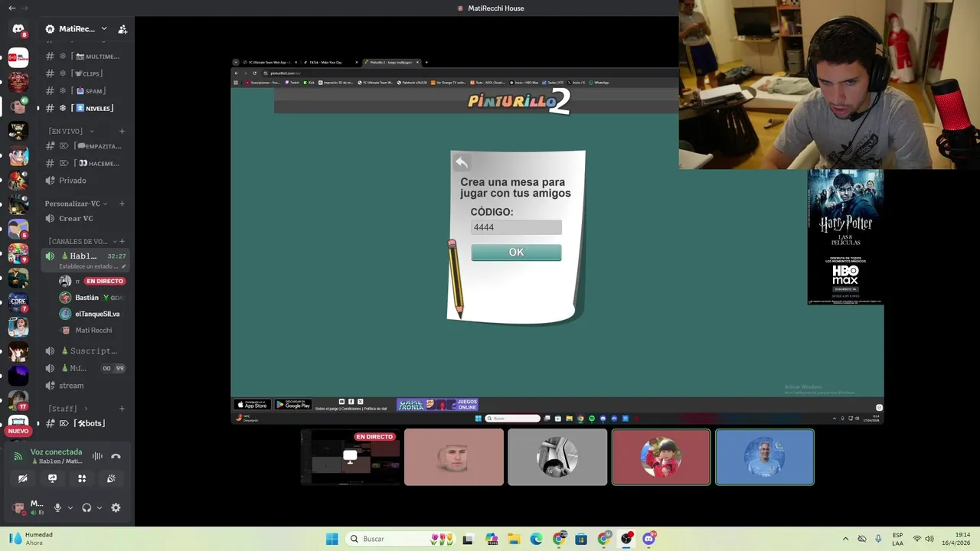
Task: Select the gray-background participant tile
Action: point(557,457)
